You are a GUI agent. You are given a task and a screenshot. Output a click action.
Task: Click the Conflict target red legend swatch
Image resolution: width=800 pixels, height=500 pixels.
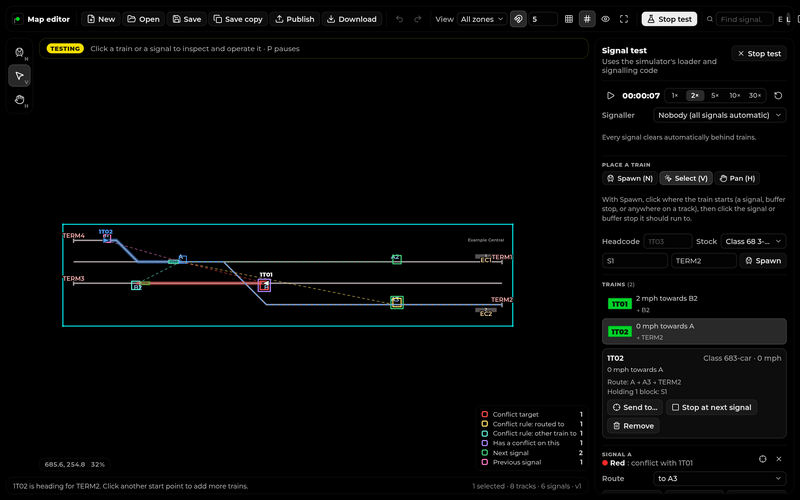point(485,414)
